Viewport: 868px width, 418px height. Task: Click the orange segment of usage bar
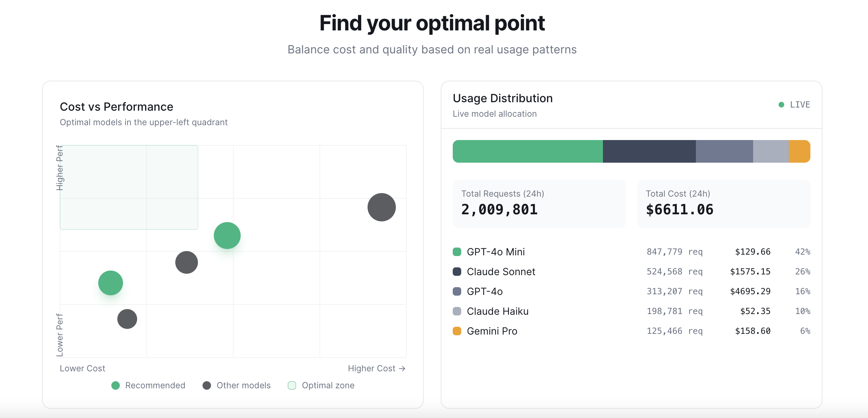(799, 151)
